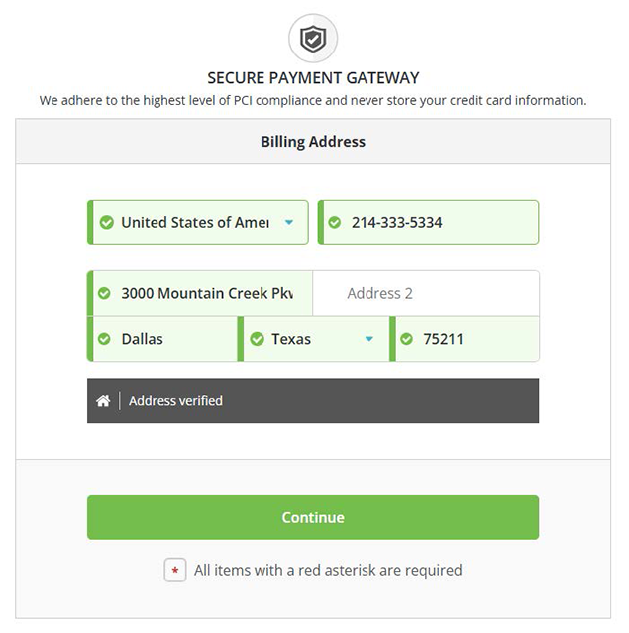Select the country combo box text
This screenshot has height=633, width=629.
195,223
